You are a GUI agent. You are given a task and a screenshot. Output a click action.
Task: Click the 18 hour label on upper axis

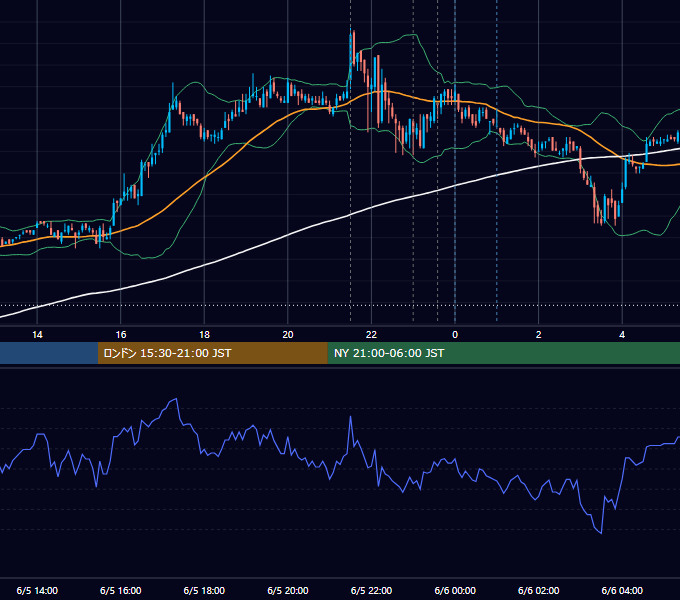pos(204,335)
